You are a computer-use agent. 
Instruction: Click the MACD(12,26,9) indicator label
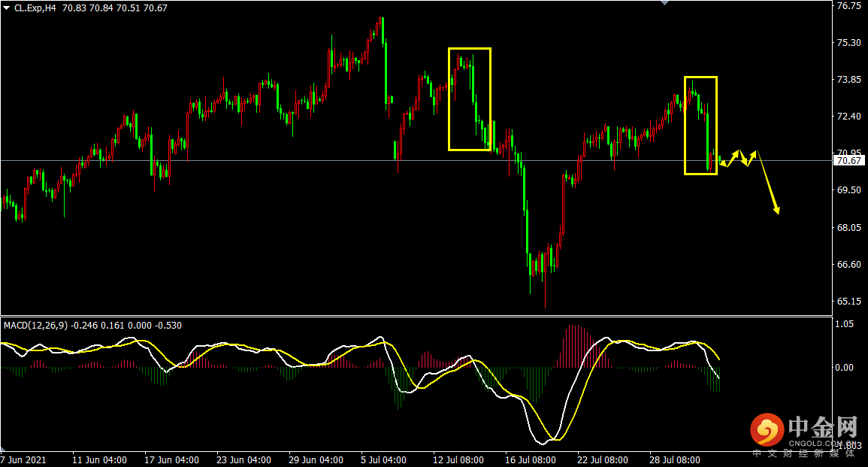(35, 325)
